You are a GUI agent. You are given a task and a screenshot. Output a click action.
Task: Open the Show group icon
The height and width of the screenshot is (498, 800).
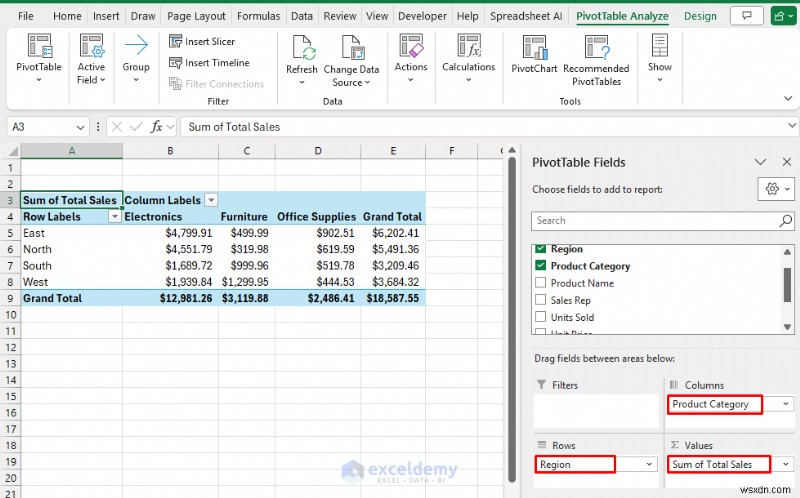point(660,45)
